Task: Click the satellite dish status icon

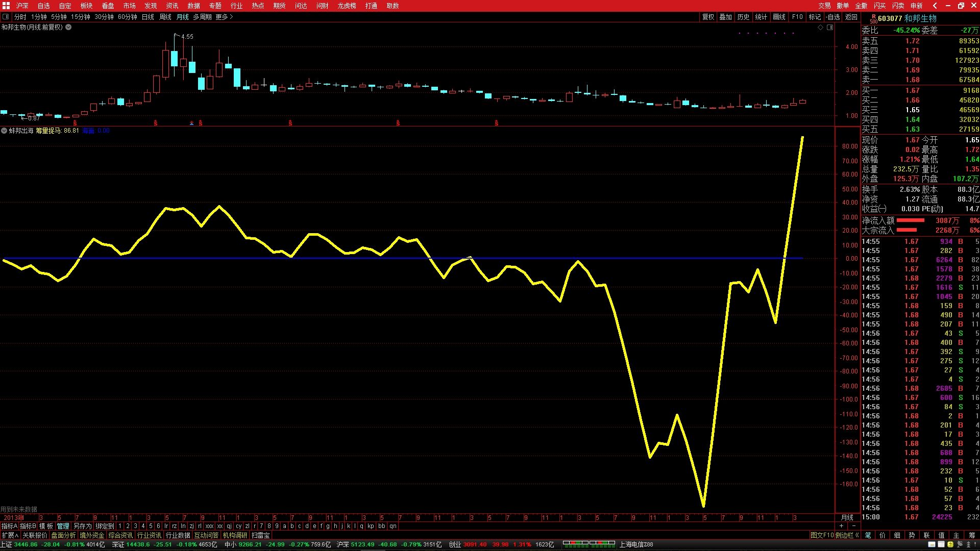Action: [x=959, y=544]
